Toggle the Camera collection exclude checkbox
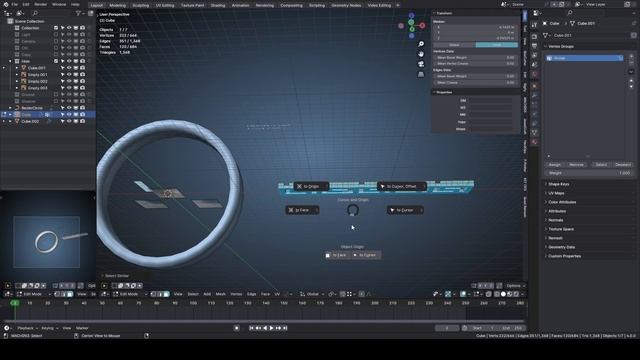640x360 pixels. coord(56,41)
